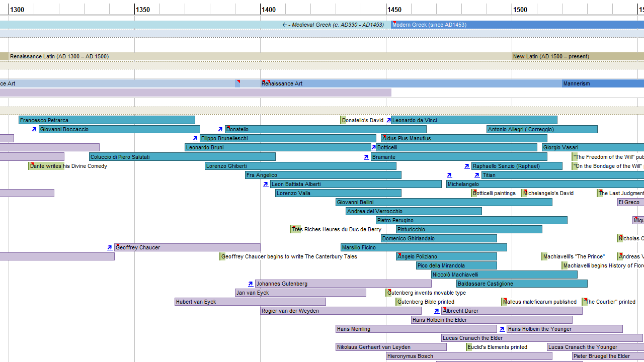This screenshot has width=644, height=362.
Task: Select the Francesco Petrarca timeline bar
Action: point(107,120)
